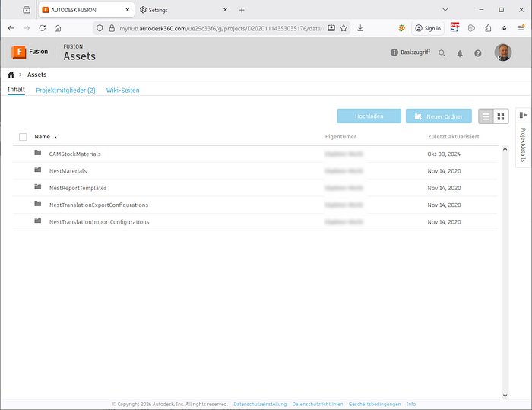
Task: Click the shield tracking protection icon
Action: 100,28
